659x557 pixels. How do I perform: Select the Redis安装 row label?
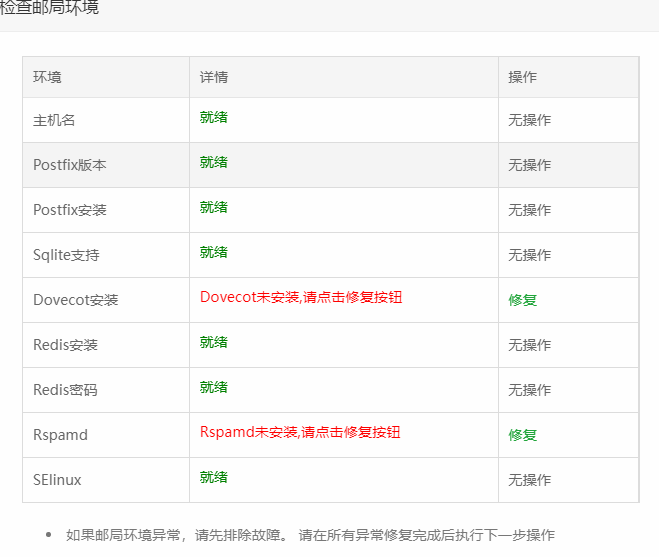(66, 345)
